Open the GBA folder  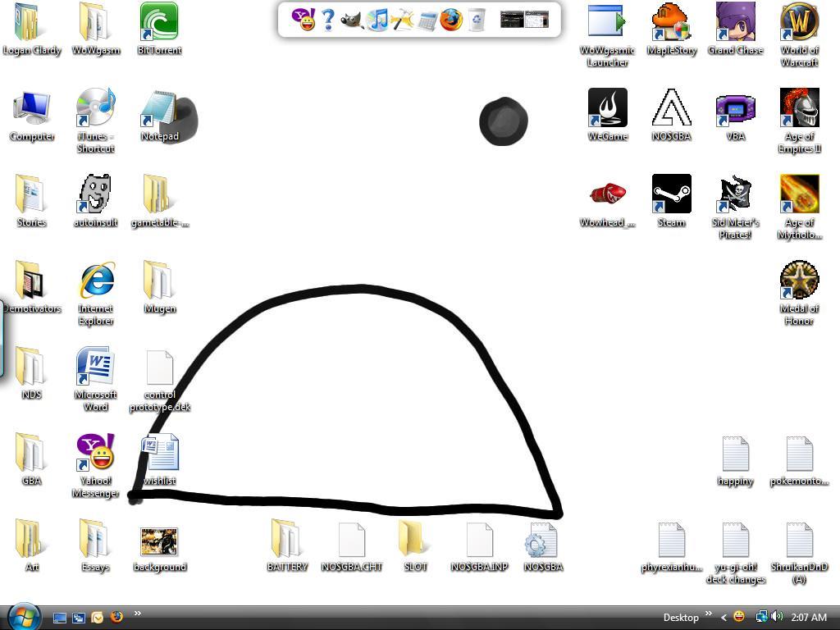coord(32,459)
